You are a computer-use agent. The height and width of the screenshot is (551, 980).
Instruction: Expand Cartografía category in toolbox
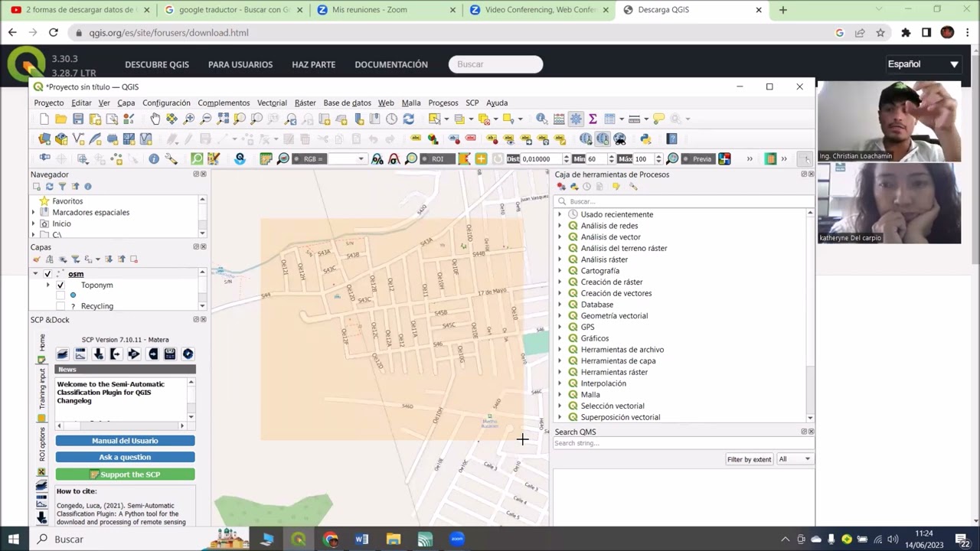[x=559, y=271]
